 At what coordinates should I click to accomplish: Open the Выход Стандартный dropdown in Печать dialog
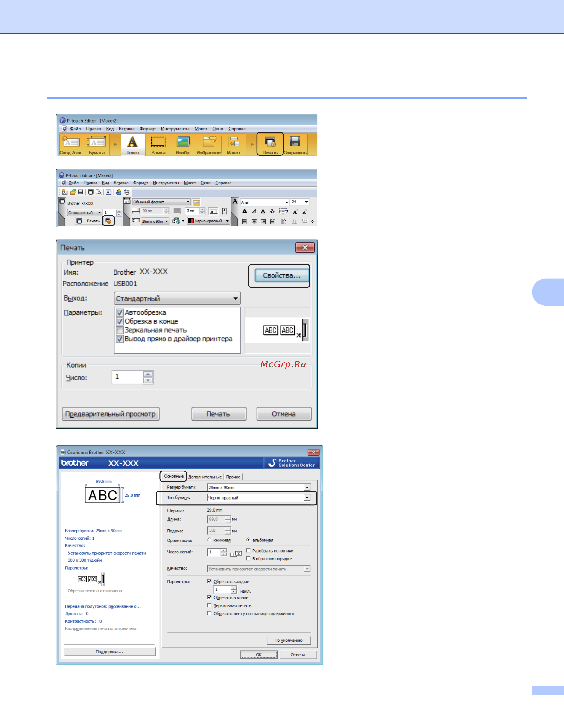click(177, 298)
